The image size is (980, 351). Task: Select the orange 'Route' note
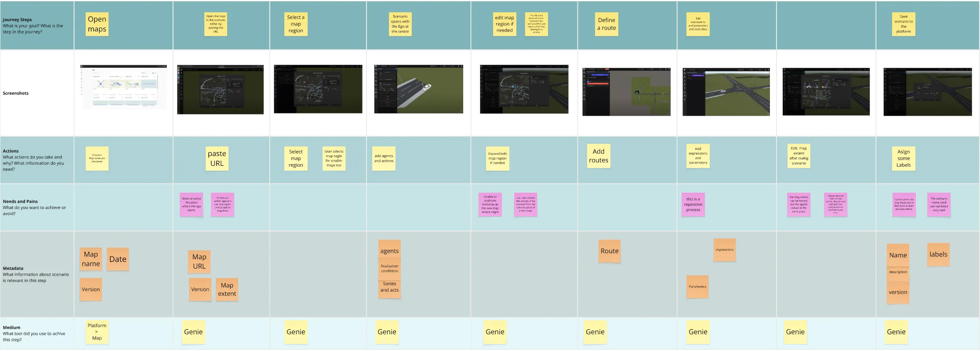[x=610, y=251]
